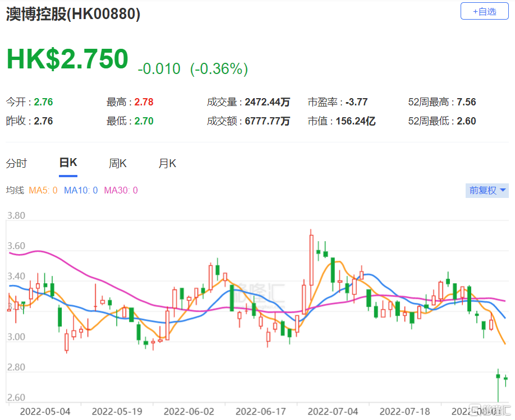Open the 月K monthly chart tab

point(167,163)
